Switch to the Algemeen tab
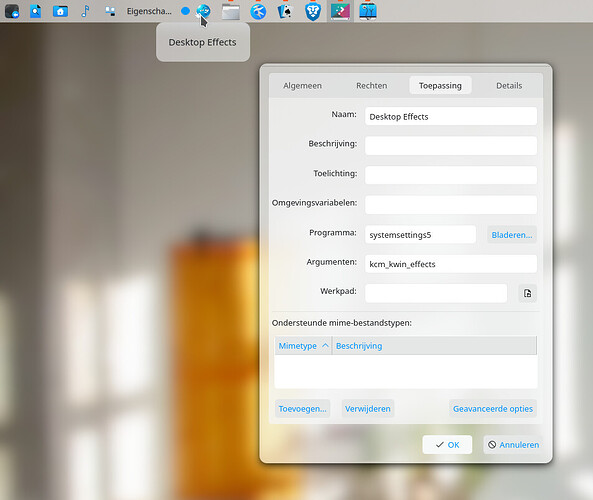The image size is (593, 500). pyautogui.click(x=303, y=85)
